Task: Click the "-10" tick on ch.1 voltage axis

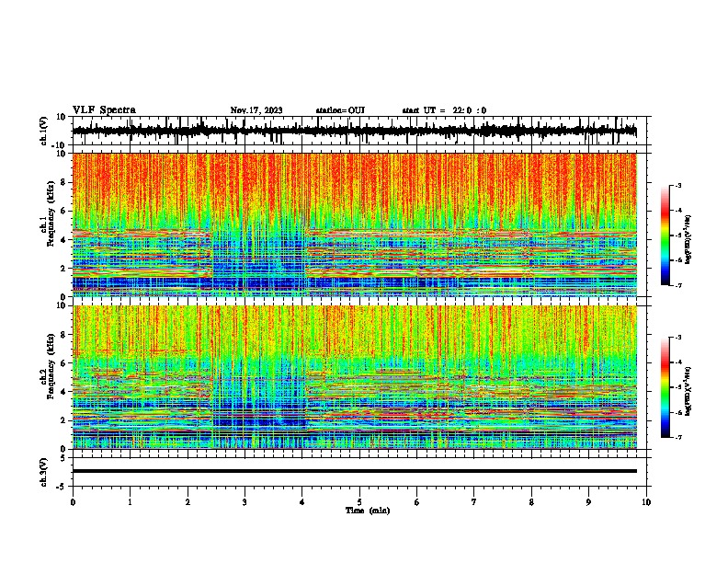Action: [60, 145]
